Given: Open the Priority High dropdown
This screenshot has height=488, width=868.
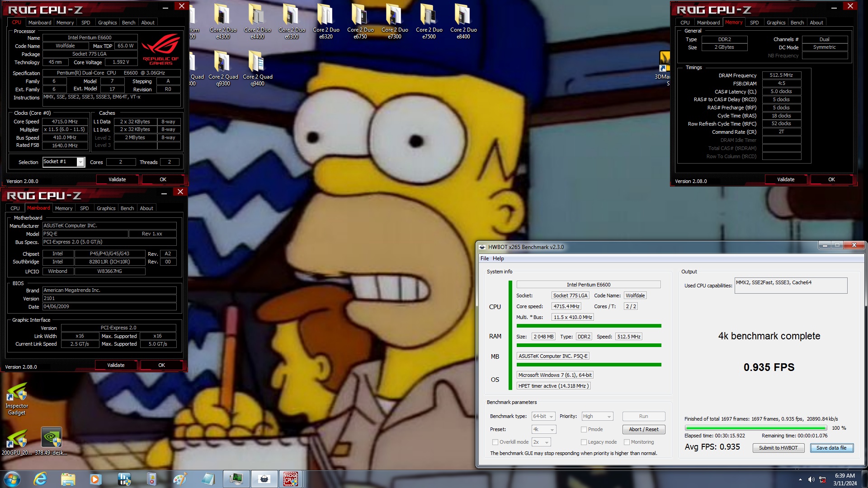Looking at the screenshot, I should tap(597, 416).
